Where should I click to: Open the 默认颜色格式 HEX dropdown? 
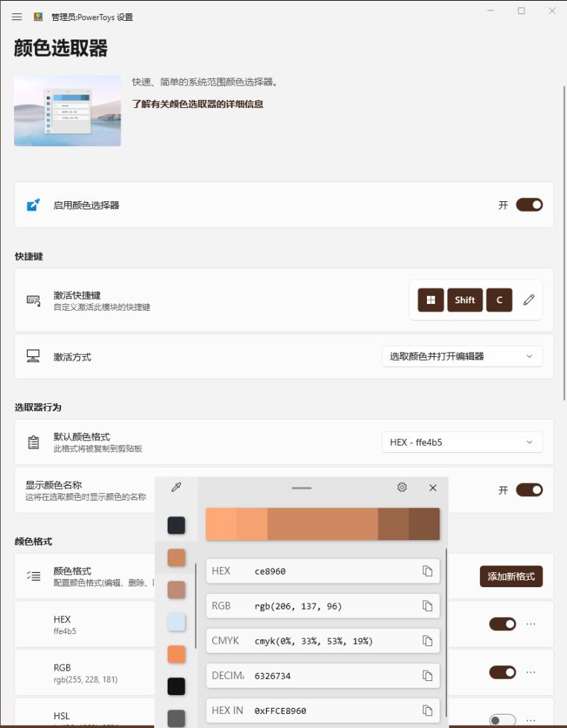462,442
